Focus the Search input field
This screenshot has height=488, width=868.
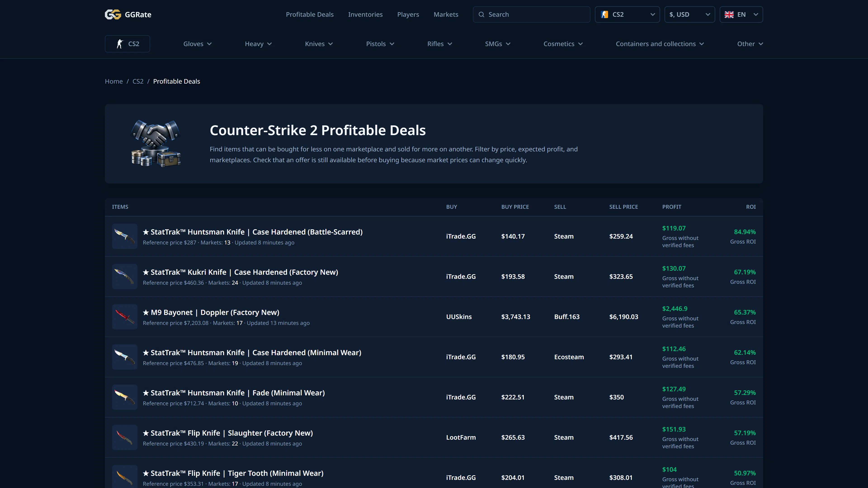[x=531, y=14]
